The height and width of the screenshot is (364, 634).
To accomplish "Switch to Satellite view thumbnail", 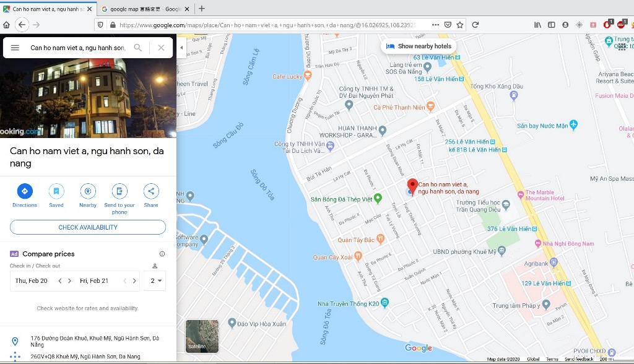I will tap(202, 336).
